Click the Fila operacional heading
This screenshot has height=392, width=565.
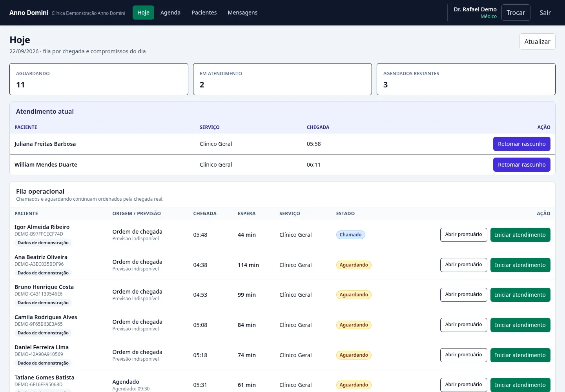40,191
